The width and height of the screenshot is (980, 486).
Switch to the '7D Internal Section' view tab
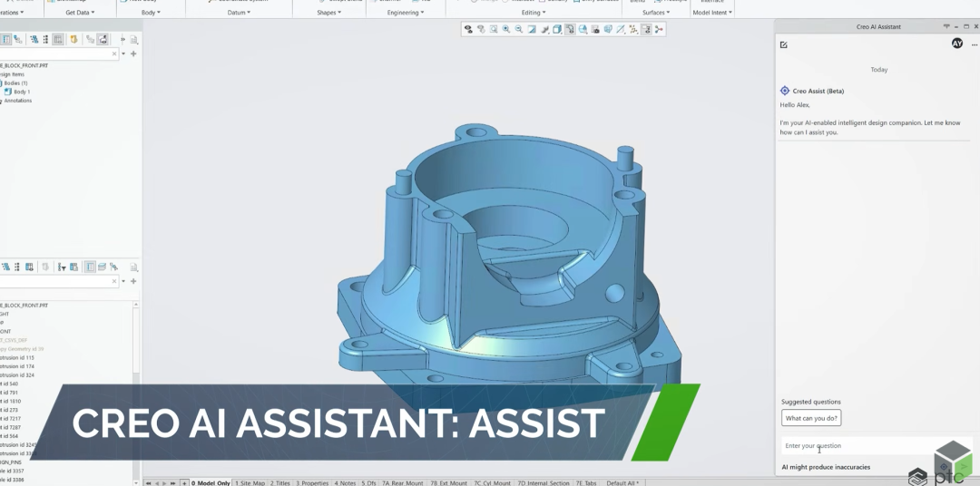(544, 483)
